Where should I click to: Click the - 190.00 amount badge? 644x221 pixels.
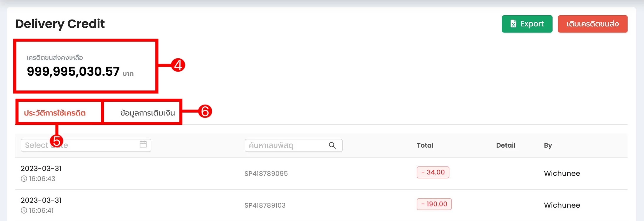434,204
